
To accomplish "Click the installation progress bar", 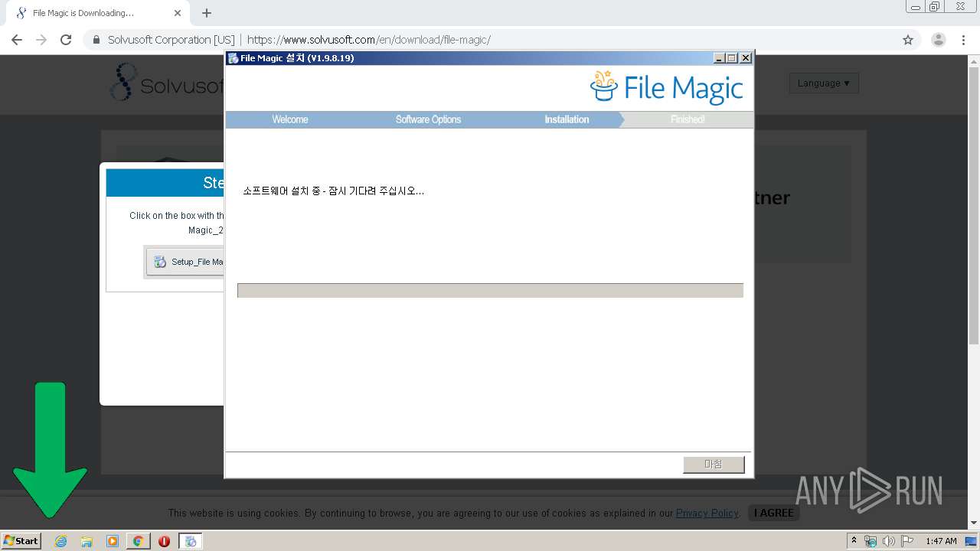I will (490, 291).
